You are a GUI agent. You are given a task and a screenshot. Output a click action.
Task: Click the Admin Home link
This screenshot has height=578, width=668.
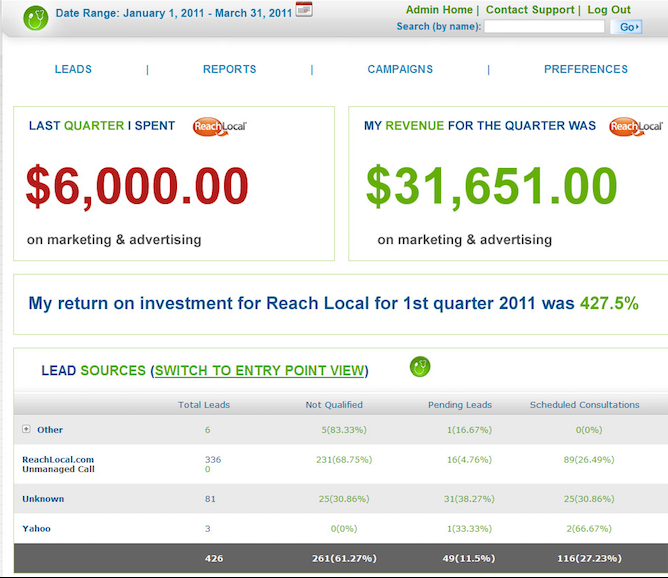coord(439,10)
